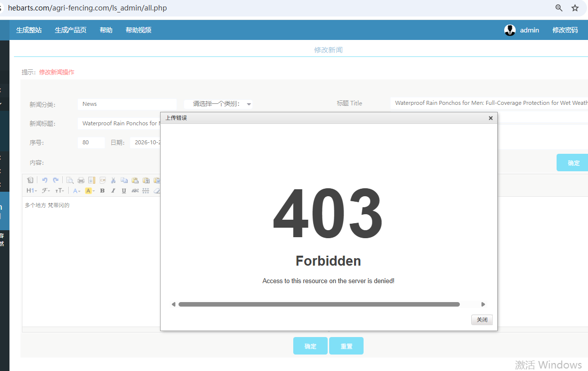Click the print icon in the editor toolbar

tap(81, 180)
